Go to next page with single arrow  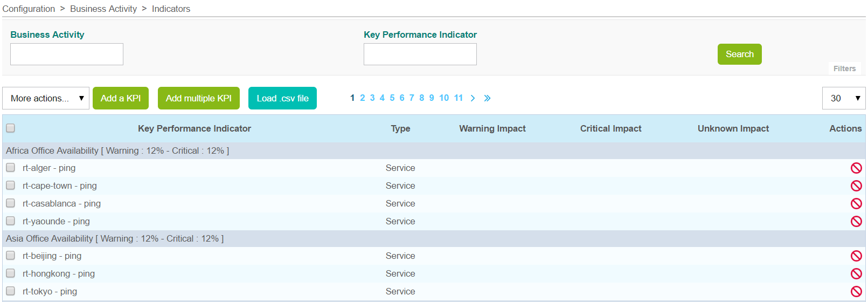click(x=473, y=98)
